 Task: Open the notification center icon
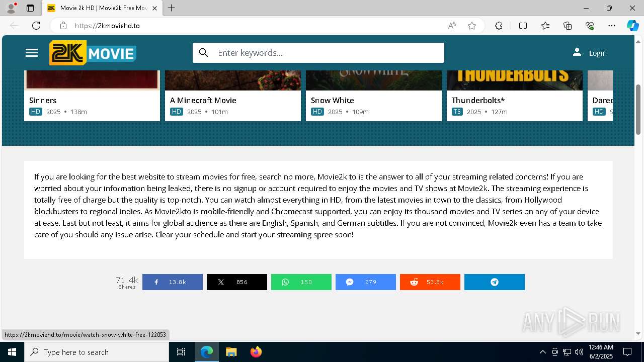point(627,352)
